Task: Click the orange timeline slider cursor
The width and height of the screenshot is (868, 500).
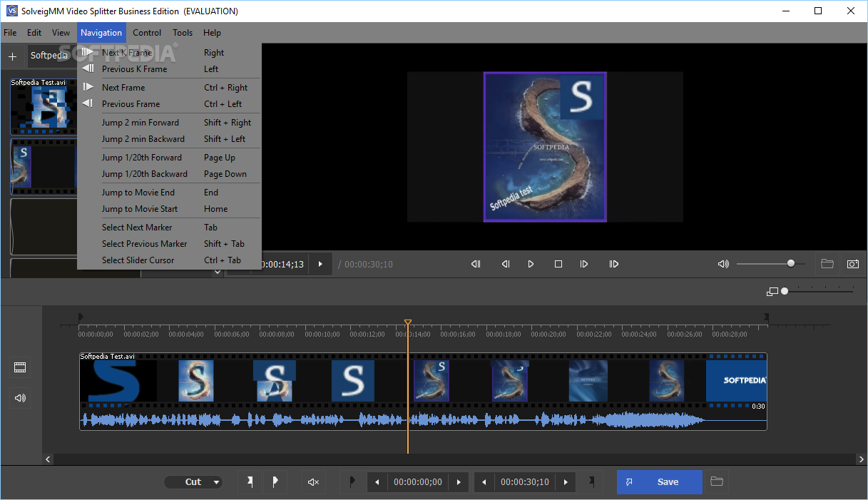Action: pyautogui.click(x=408, y=323)
